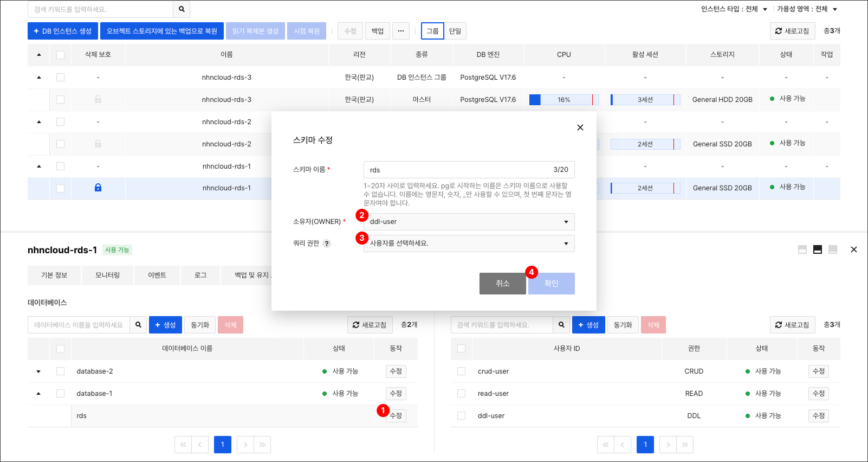Go to previous page of user list
This screenshot has width=868, height=462.
[x=623, y=445]
